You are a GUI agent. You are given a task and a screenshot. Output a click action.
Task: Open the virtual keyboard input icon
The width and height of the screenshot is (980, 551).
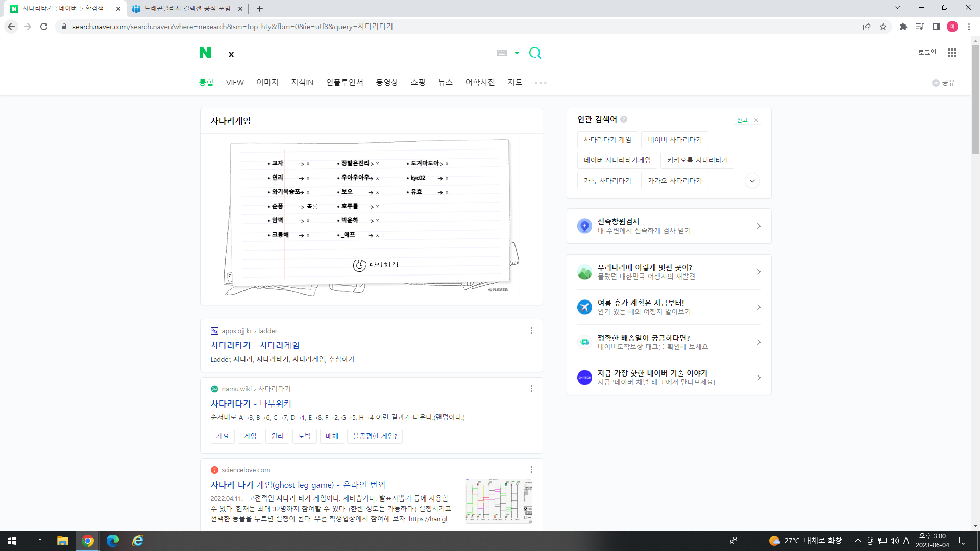point(501,53)
